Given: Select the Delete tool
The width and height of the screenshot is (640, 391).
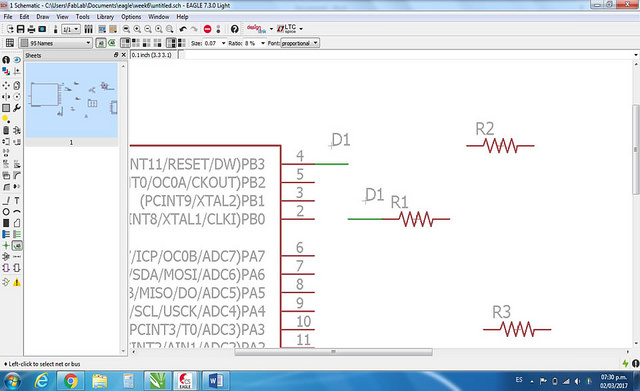Looking at the screenshot, I should point(6,130).
